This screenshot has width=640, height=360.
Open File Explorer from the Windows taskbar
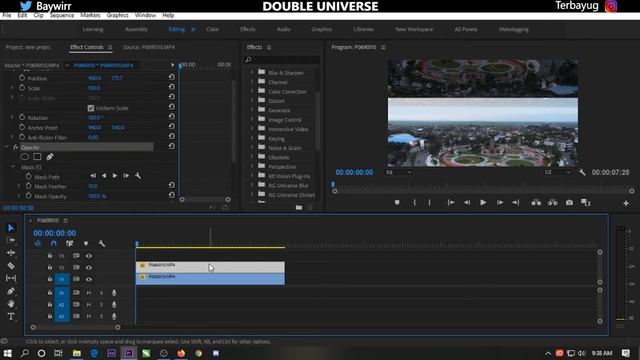point(77,353)
